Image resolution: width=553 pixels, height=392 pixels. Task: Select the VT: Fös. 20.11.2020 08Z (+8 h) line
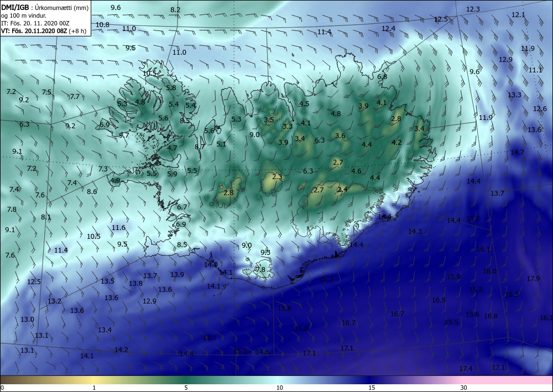[x=43, y=31]
